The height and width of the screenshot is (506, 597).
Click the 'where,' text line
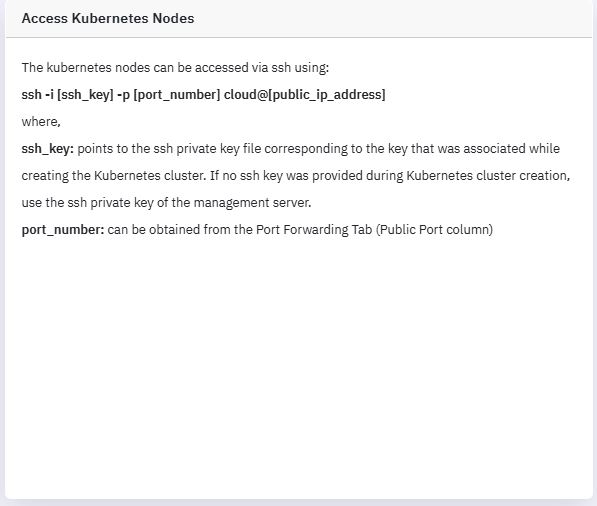(x=41, y=122)
